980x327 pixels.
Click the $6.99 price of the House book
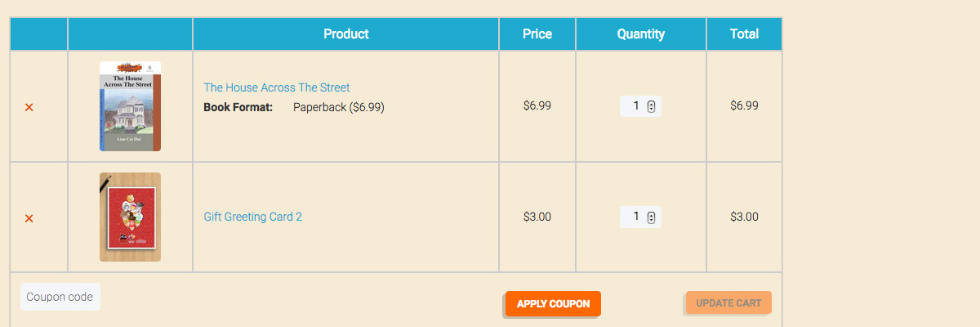point(537,105)
